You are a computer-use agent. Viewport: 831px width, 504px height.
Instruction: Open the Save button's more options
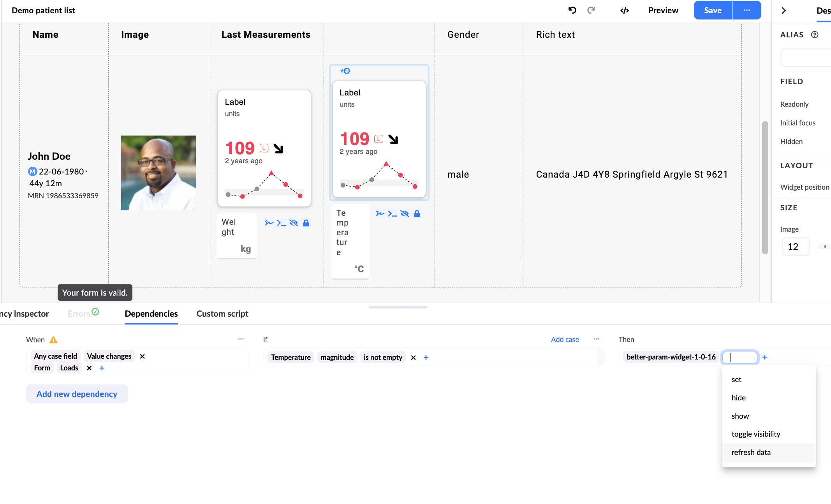pos(746,11)
